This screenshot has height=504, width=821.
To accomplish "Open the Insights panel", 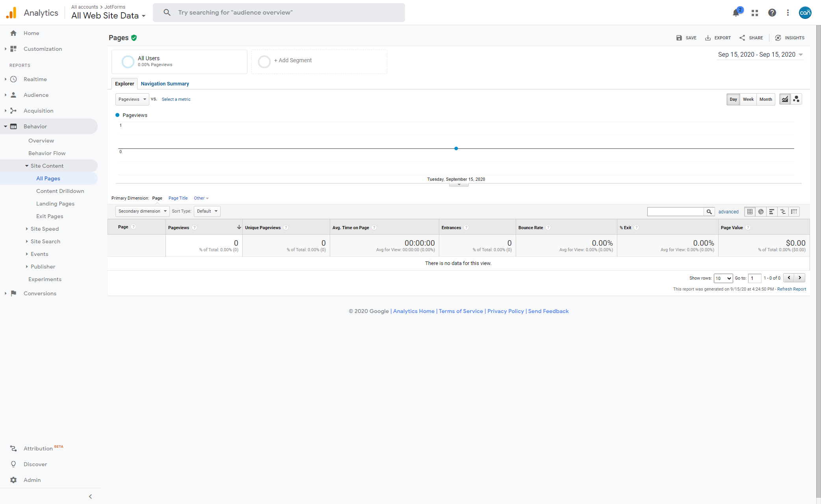I will 790,37.
